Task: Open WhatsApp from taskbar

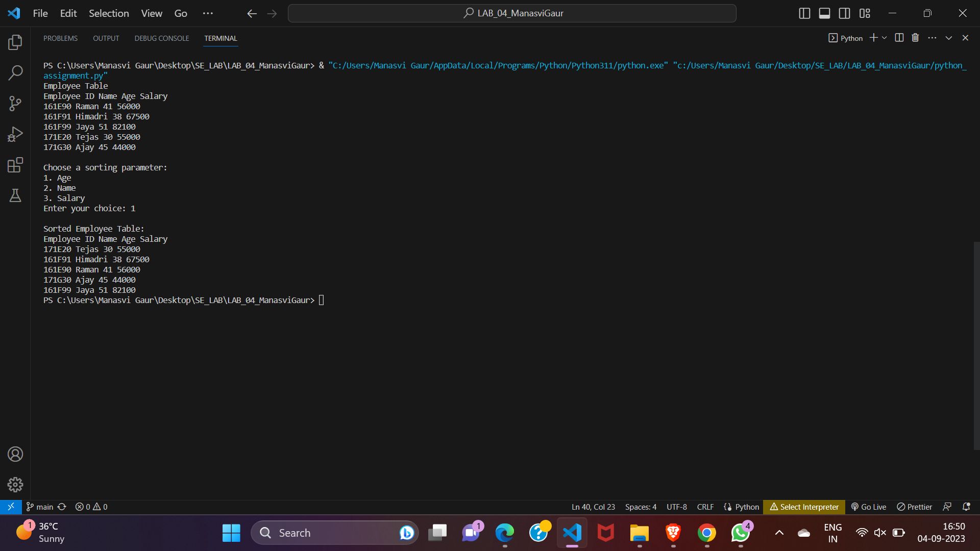Action: point(740,533)
